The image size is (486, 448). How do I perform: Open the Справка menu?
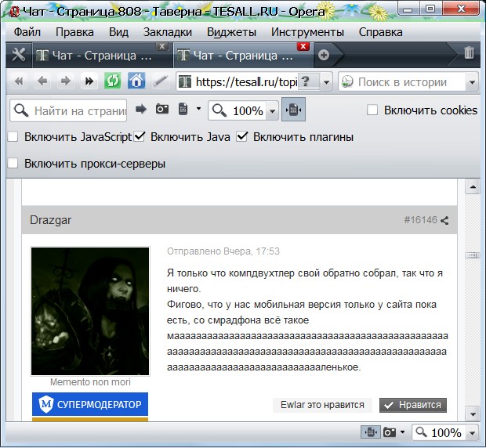click(x=381, y=32)
